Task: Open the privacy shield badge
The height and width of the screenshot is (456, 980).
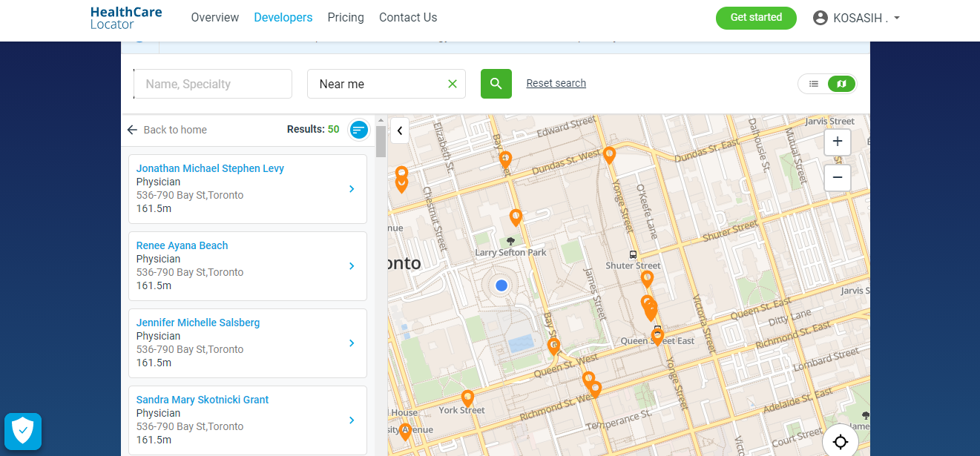Action: (23, 432)
